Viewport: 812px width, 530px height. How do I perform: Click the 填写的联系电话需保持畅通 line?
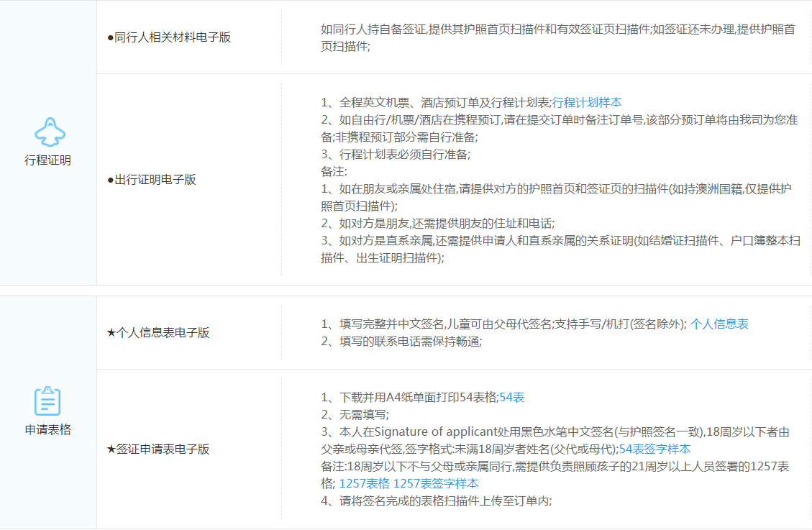401,342
